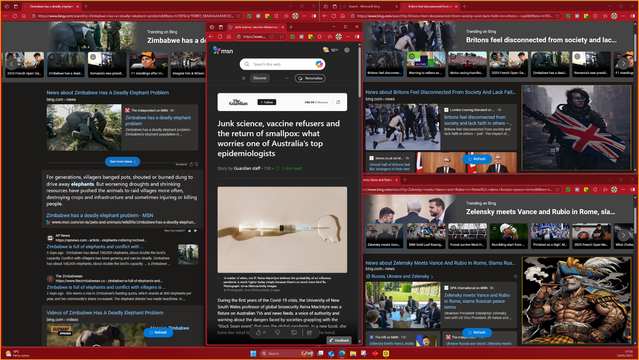Viewport: 639px width, 360px height.
Task: Click Refresh button in Britons window
Action: (477, 159)
